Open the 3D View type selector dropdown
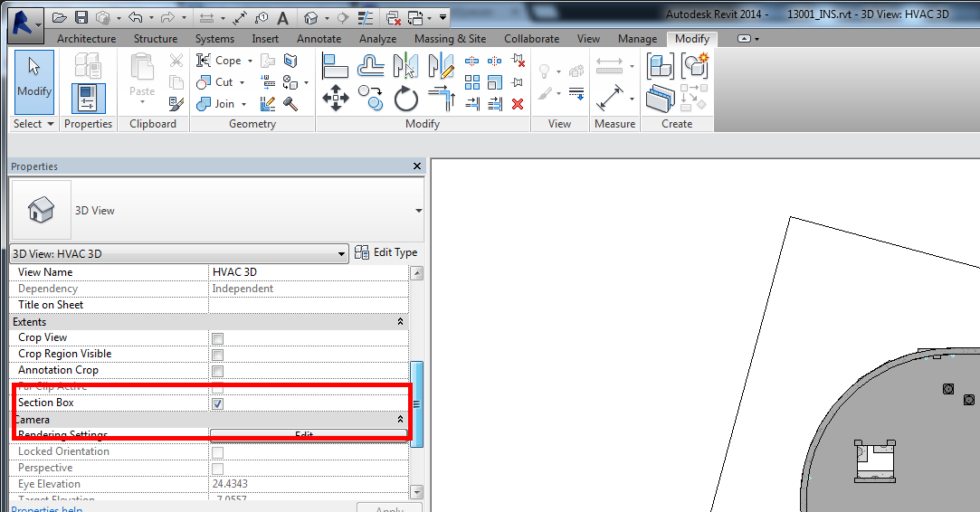The height and width of the screenshot is (512, 980). click(x=418, y=211)
